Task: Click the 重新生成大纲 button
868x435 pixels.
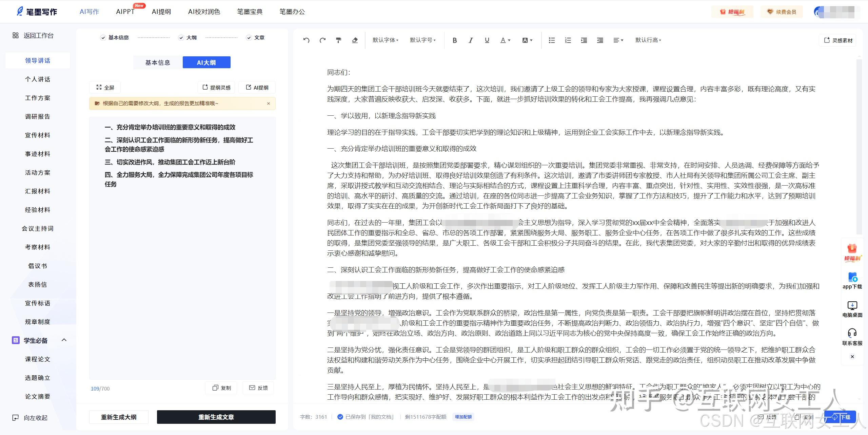Action: (x=119, y=417)
